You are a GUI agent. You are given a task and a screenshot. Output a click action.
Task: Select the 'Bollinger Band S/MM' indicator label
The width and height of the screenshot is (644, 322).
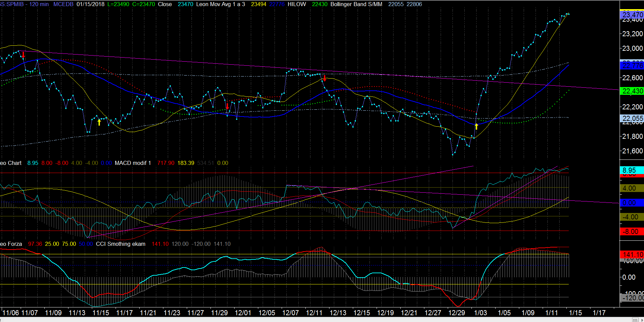pos(356,4)
